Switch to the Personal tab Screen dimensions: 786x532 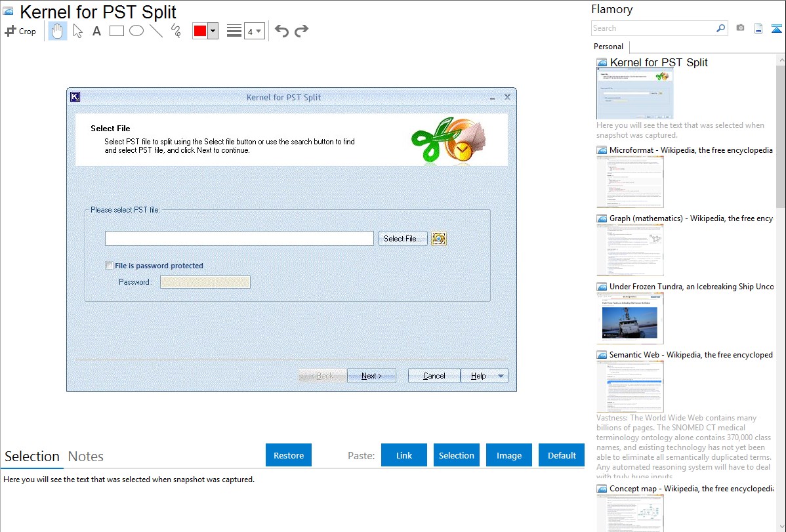(609, 47)
